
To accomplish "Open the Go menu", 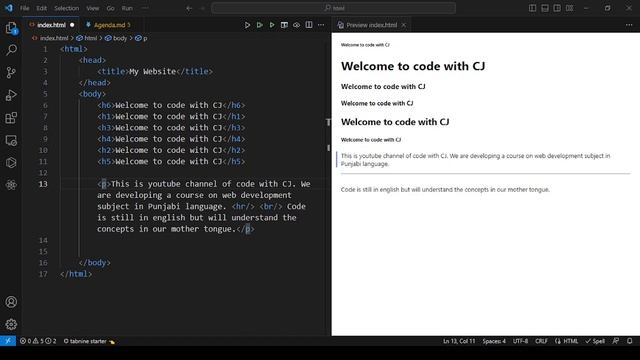I will (110, 8).
